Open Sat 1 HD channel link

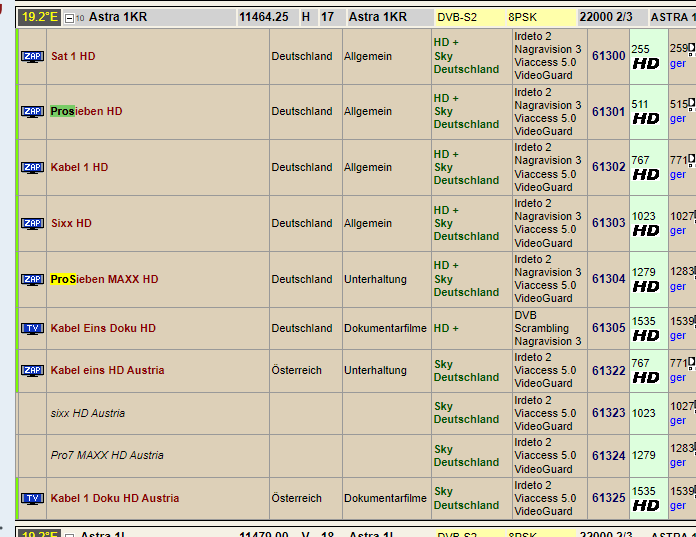click(x=73, y=56)
